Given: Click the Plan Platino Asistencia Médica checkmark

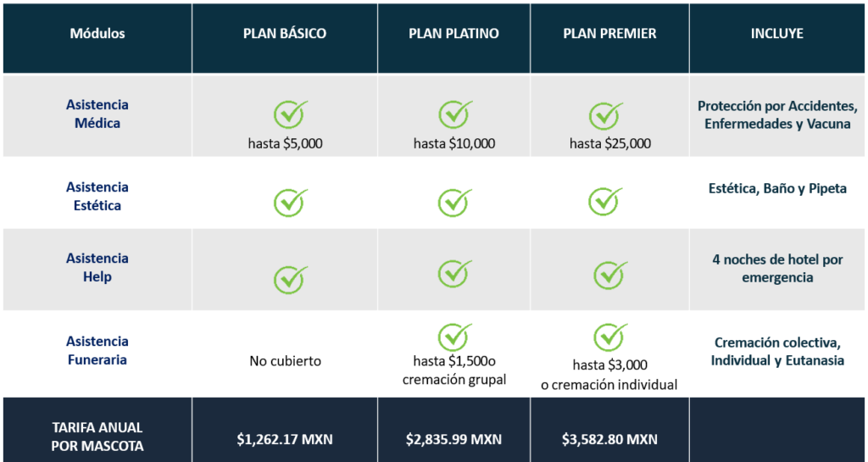Looking at the screenshot, I should click(454, 114).
